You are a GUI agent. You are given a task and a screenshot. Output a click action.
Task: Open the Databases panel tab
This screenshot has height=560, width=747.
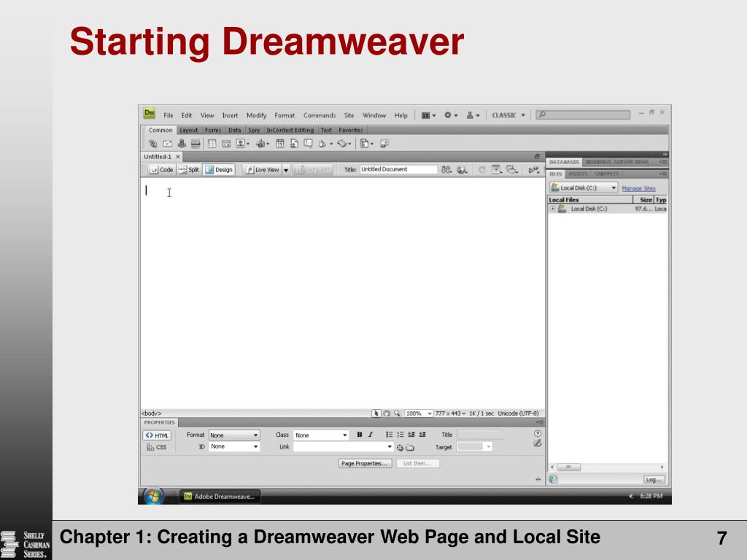564,162
